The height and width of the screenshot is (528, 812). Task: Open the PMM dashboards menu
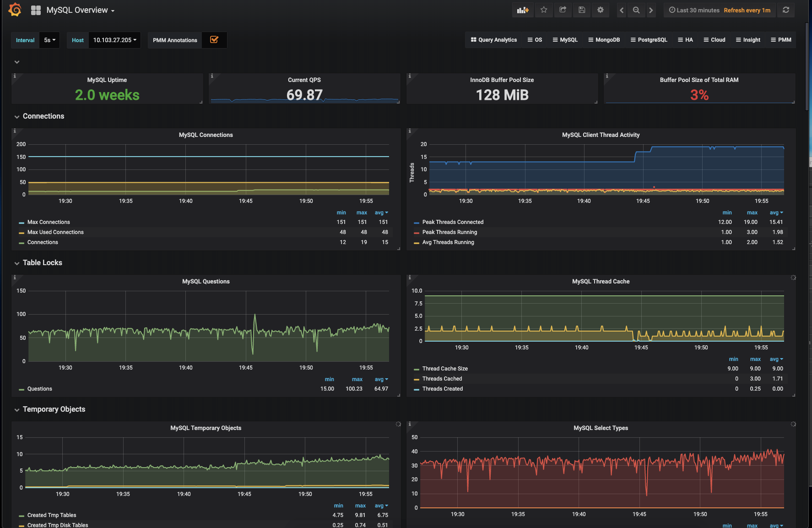click(x=781, y=40)
